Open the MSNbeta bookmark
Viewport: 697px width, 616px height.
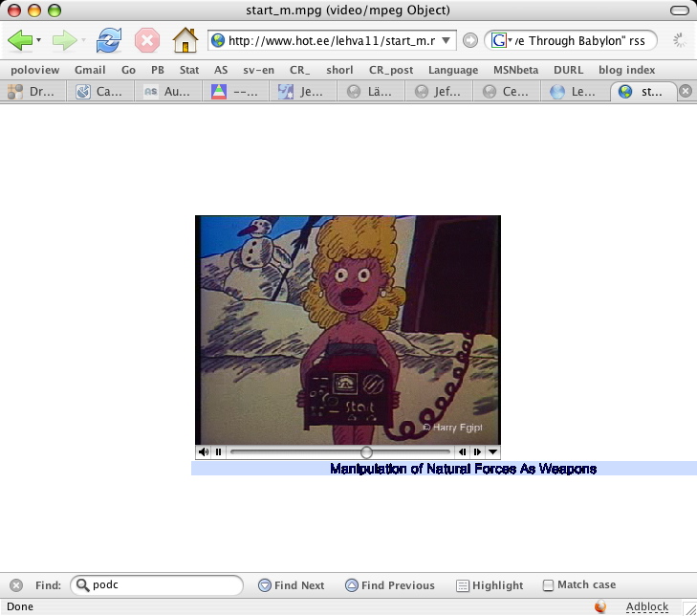pos(515,70)
